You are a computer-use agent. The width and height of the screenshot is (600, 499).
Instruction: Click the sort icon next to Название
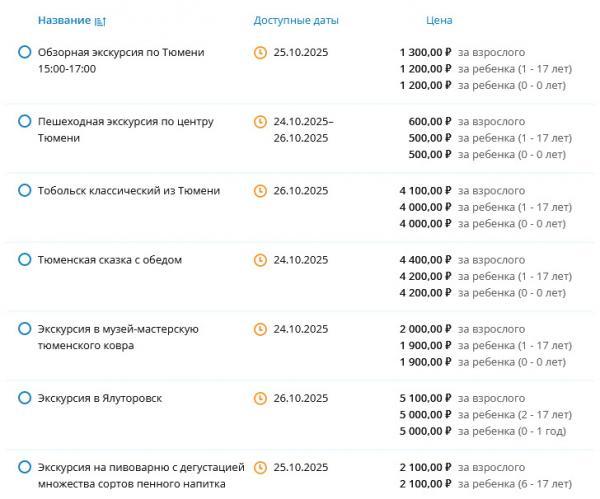point(99,21)
